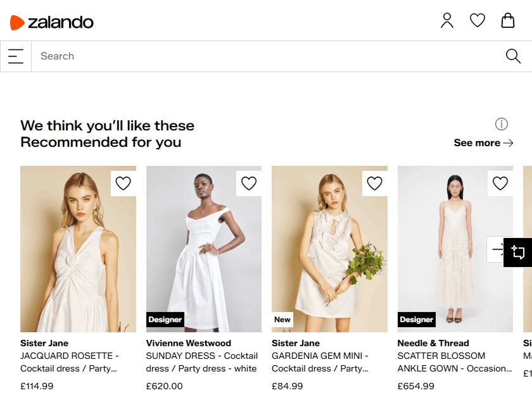
Task: Click the New badge on the GARDENIA GEM MINI
Action: (x=282, y=320)
